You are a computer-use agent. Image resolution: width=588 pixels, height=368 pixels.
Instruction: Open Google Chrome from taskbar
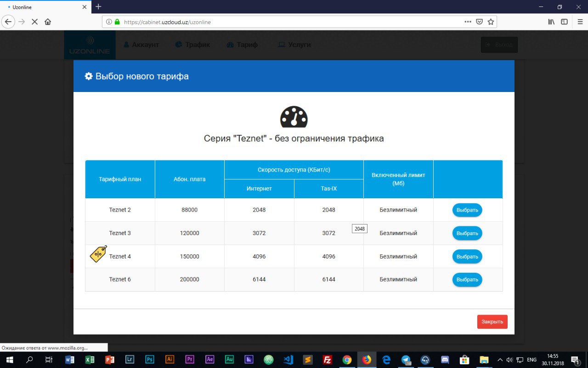point(347,360)
